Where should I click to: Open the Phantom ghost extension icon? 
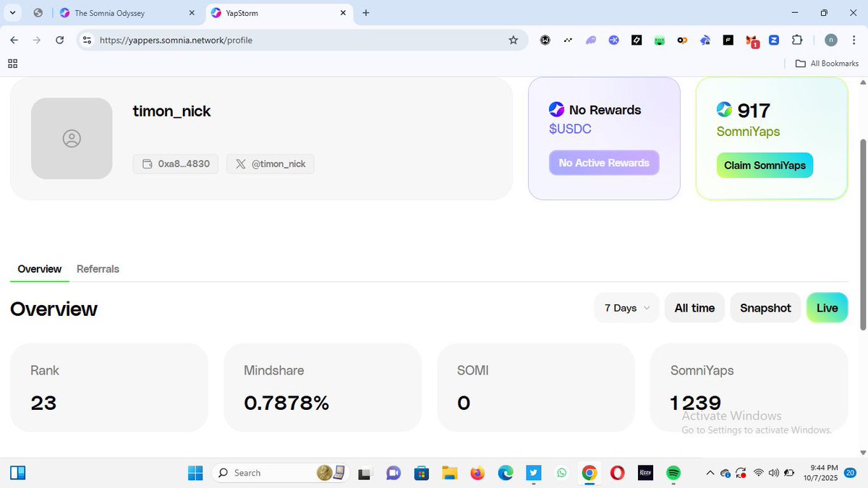click(x=591, y=40)
